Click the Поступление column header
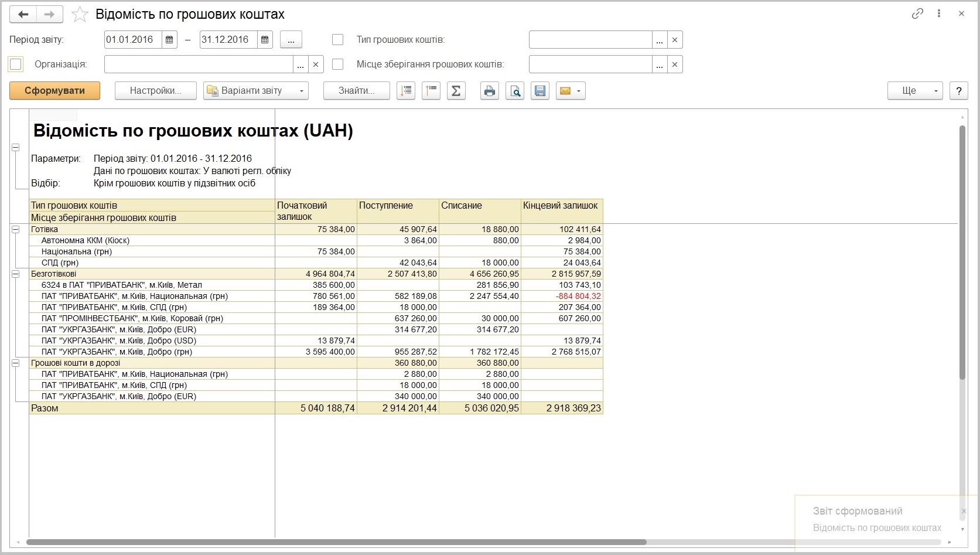 pos(398,211)
